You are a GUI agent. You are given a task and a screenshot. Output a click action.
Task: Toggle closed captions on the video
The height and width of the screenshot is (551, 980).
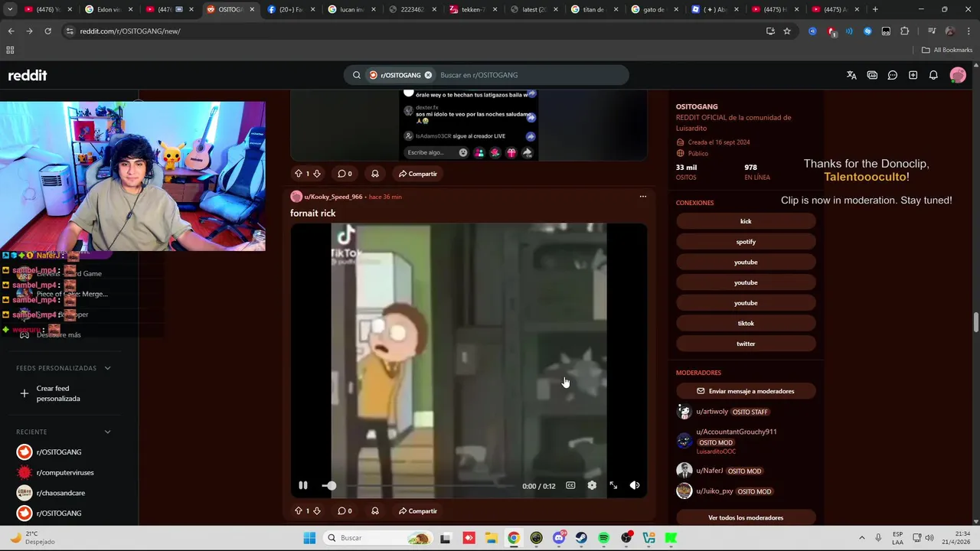point(570,485)
